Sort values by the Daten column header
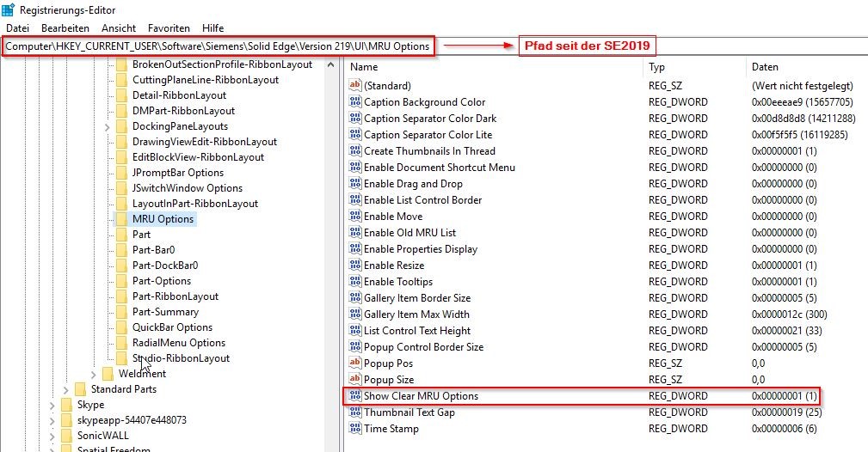 point(765,67)
